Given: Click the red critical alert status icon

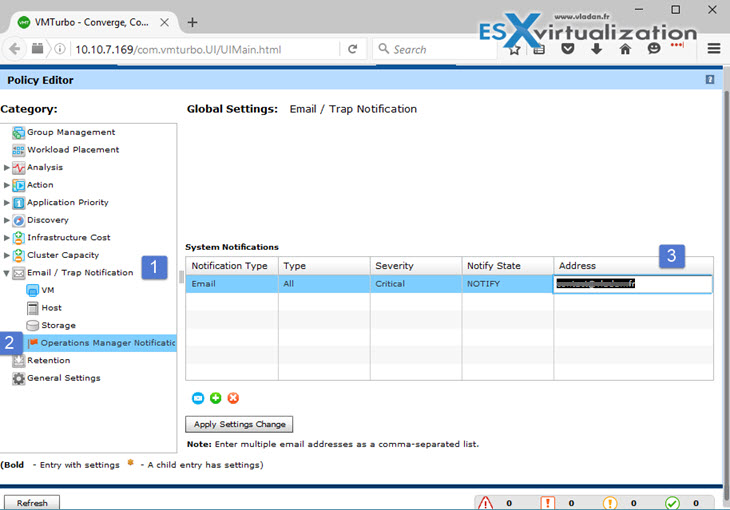Looking at the screenshot, I should (x=485, y=503).
